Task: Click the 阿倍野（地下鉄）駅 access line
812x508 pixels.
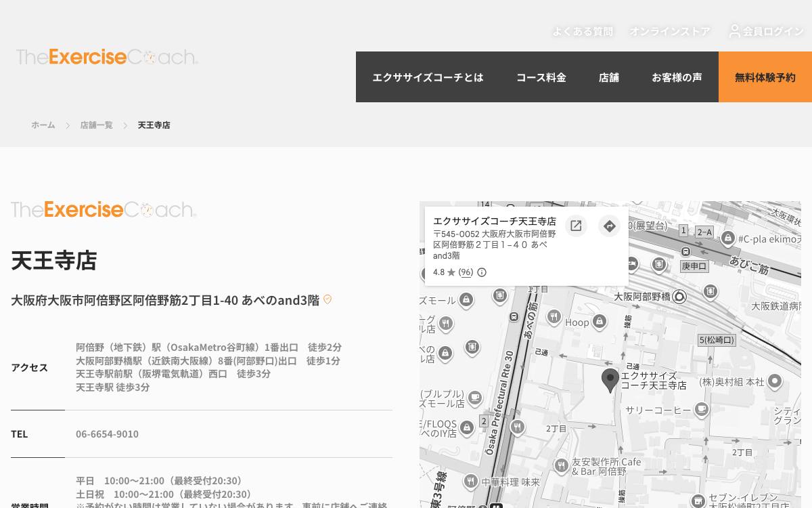Action: [x=208, y=347]
